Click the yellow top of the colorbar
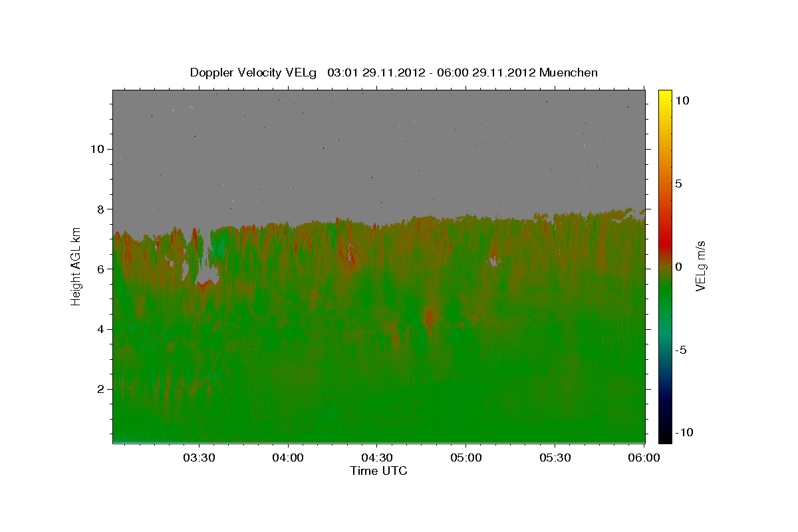This screenshot has height=532, width=798. pos(664,95)
